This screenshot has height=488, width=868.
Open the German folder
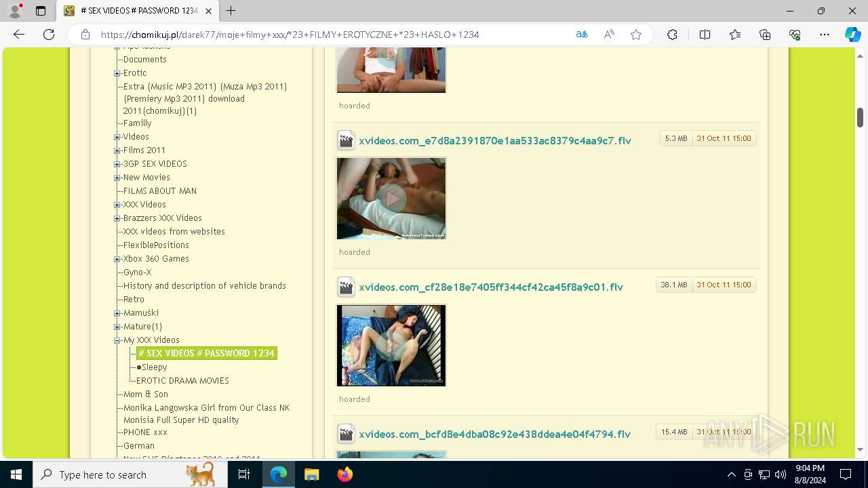(x=138, y=446)
